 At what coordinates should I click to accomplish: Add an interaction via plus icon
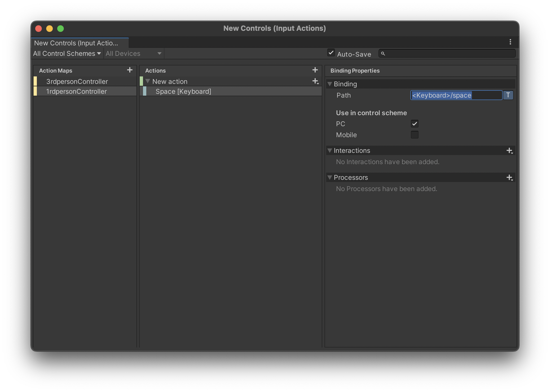click(510, 151)
